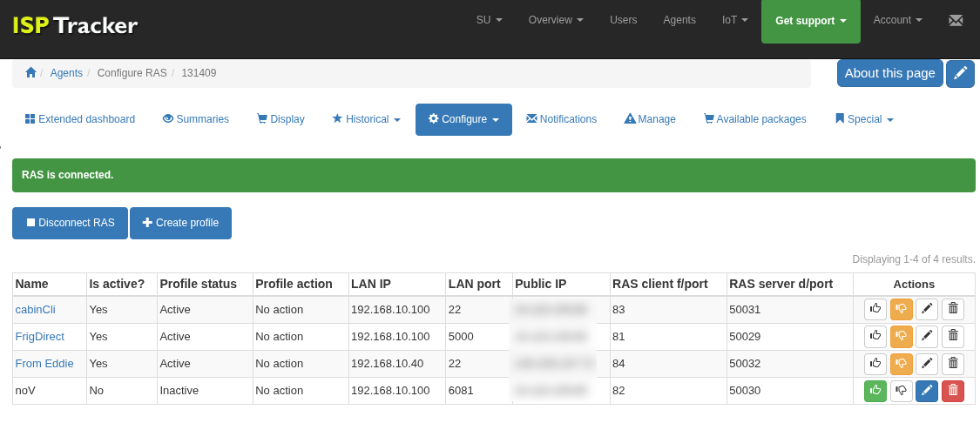The height and width of the screenshot is (423, 980).
Task: Click the envelope mail icon in top navbar
Action: (x=956, y=20)
